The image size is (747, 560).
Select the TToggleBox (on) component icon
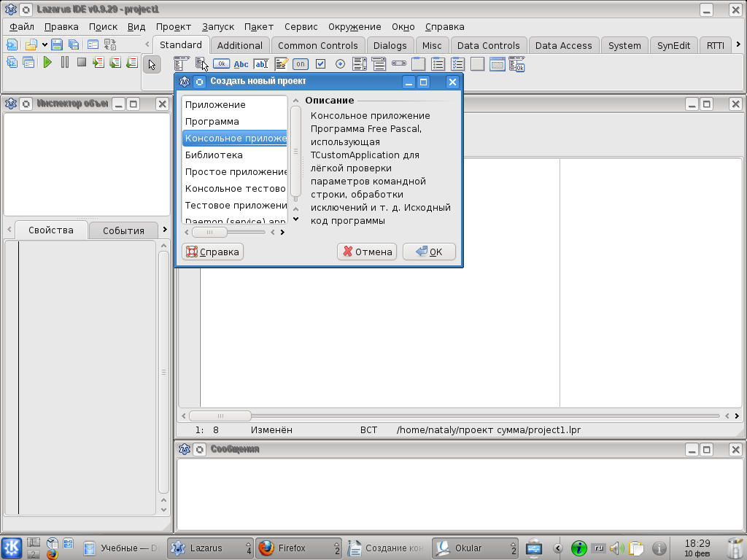(x=300, y=64)
